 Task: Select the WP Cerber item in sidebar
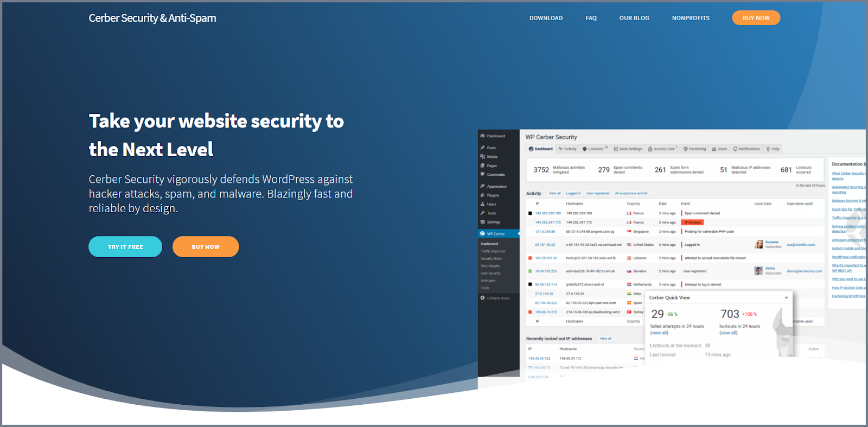(498, 234)
